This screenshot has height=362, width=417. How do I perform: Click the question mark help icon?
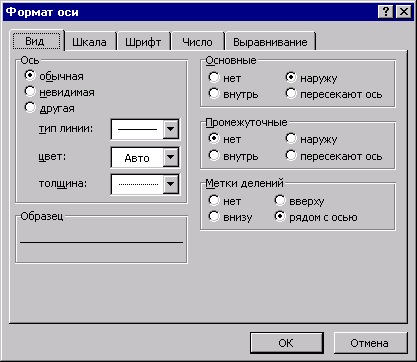coord(386,12)
